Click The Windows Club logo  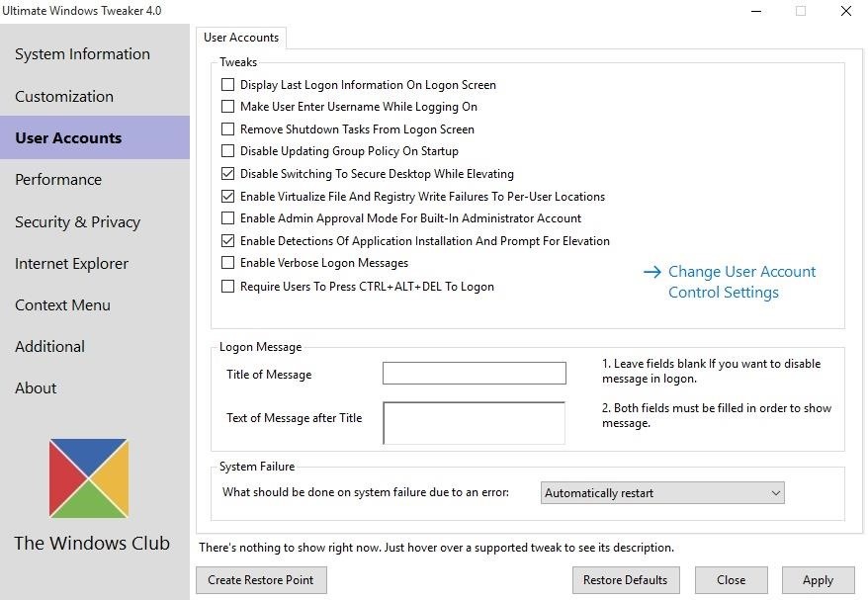click(89, 478)
